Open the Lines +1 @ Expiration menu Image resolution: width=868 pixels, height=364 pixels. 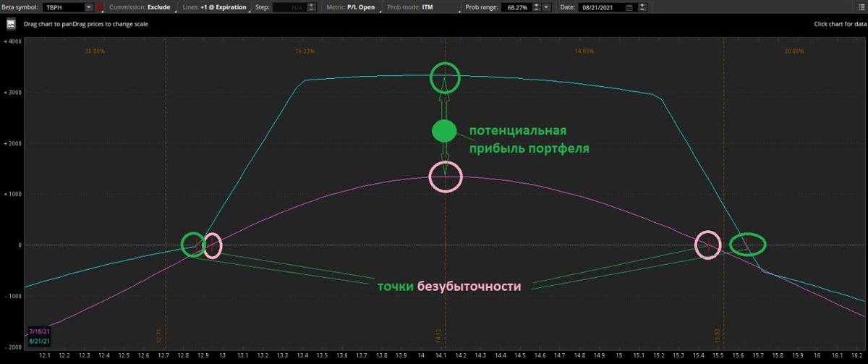(216, 7)
